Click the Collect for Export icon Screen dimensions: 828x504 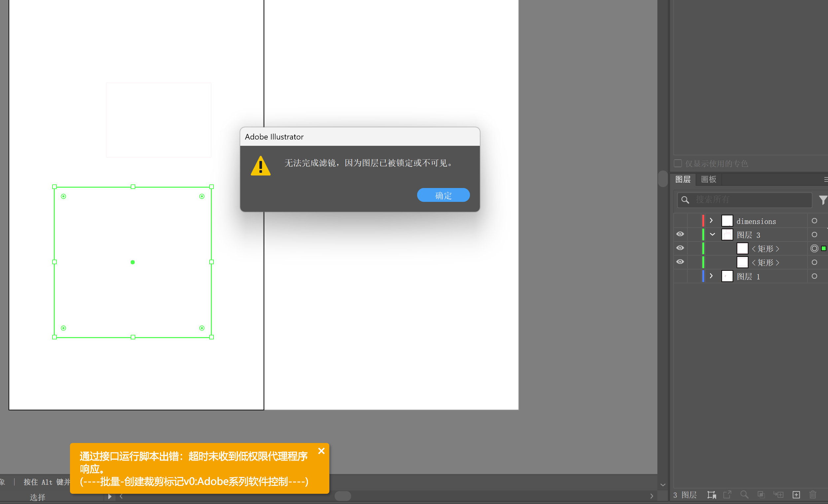(727, 494)
